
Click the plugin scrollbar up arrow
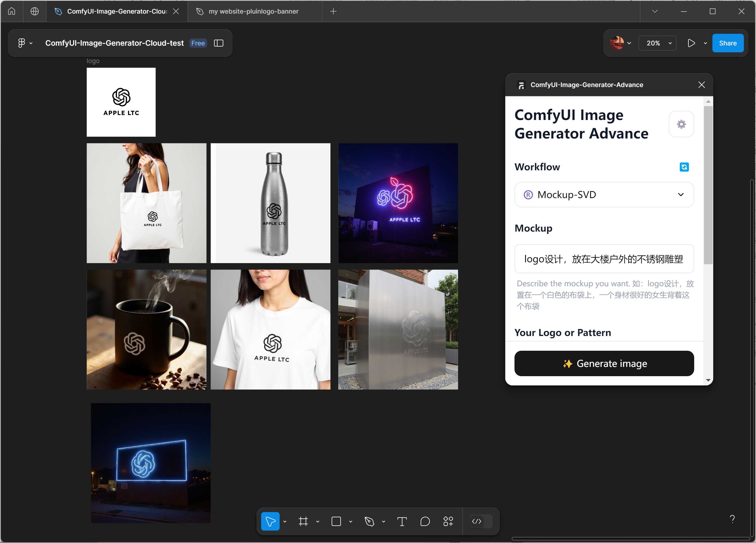click(708, 101)
